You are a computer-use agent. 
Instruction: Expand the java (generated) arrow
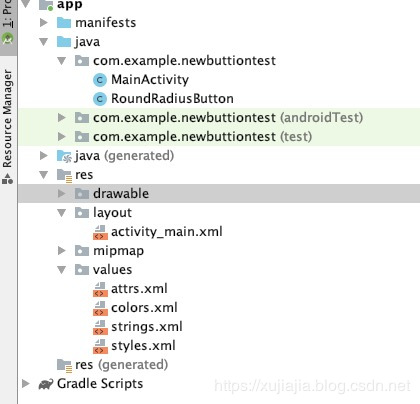point(44,156)
